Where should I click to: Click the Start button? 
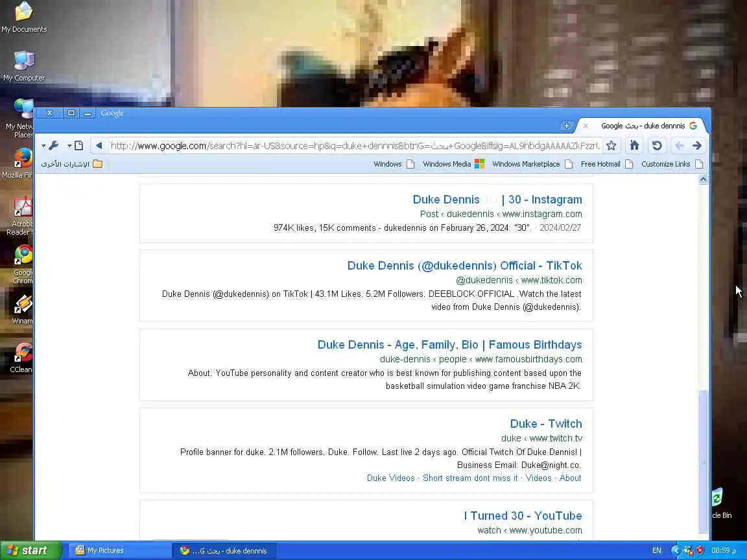click(30, 550)
